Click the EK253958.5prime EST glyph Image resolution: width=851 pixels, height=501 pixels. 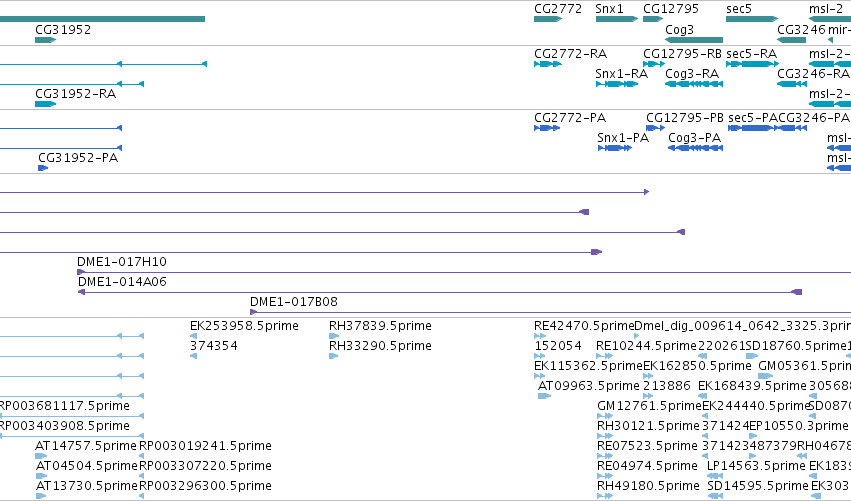[193, 336]
